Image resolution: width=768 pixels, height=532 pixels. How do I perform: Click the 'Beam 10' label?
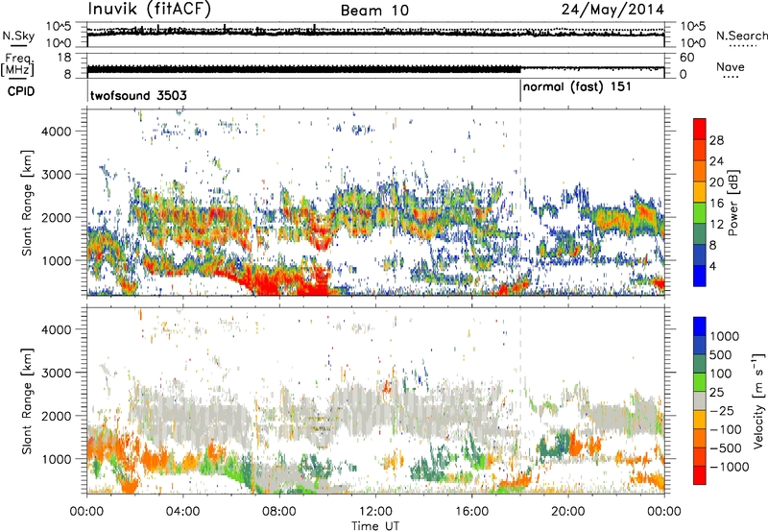click(x=374, y=11)
